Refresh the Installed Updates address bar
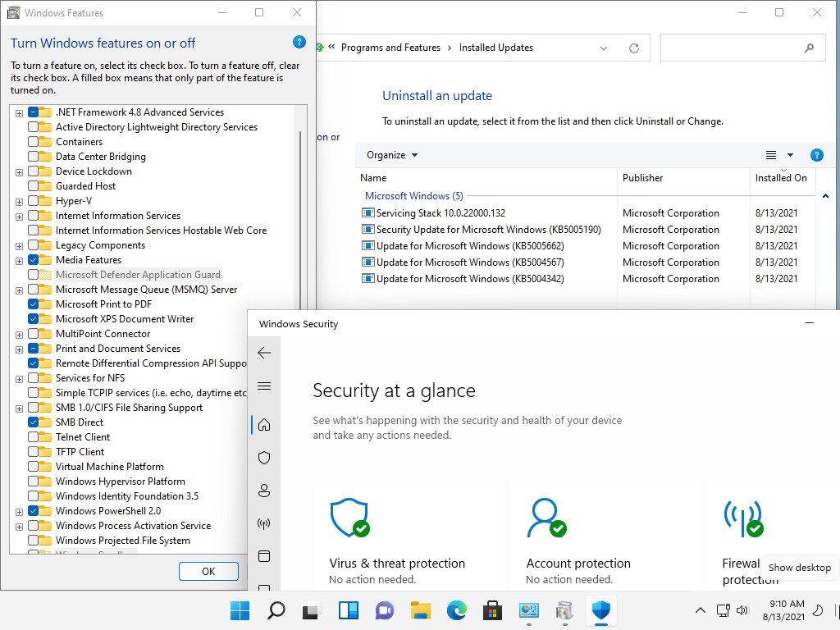Image resolution: width=840 pixels, height=630 pixels. click(x=634, y=48)
